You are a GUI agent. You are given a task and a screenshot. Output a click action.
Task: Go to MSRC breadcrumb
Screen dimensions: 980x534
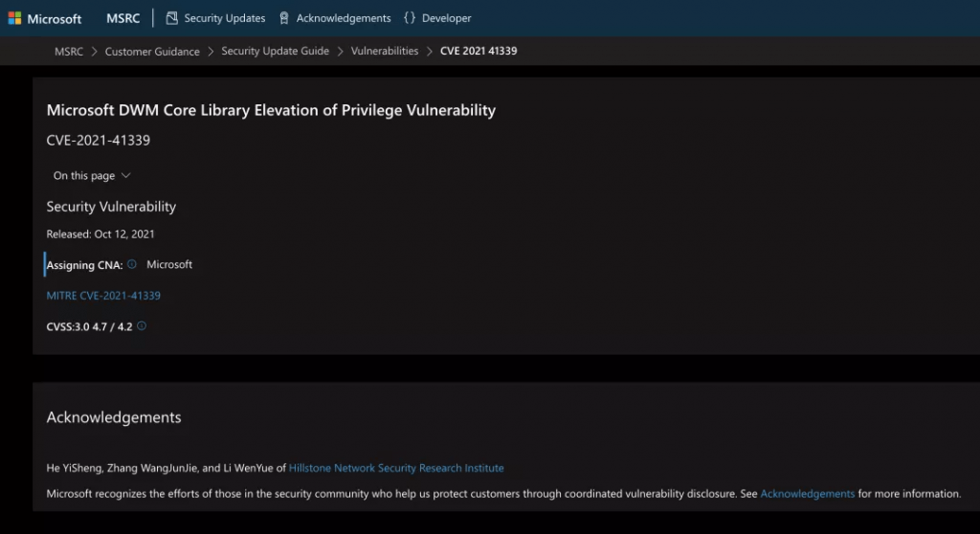click(69, 52)
